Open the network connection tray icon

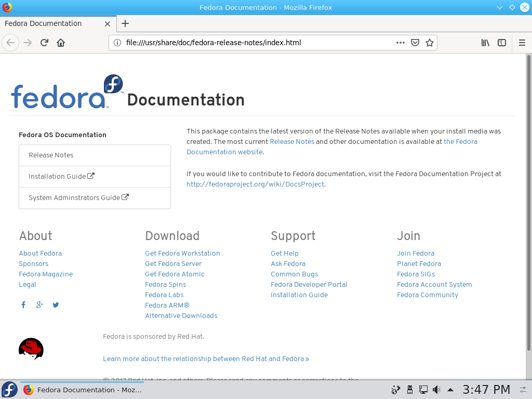pyautogui.click(x=423, y=390)
